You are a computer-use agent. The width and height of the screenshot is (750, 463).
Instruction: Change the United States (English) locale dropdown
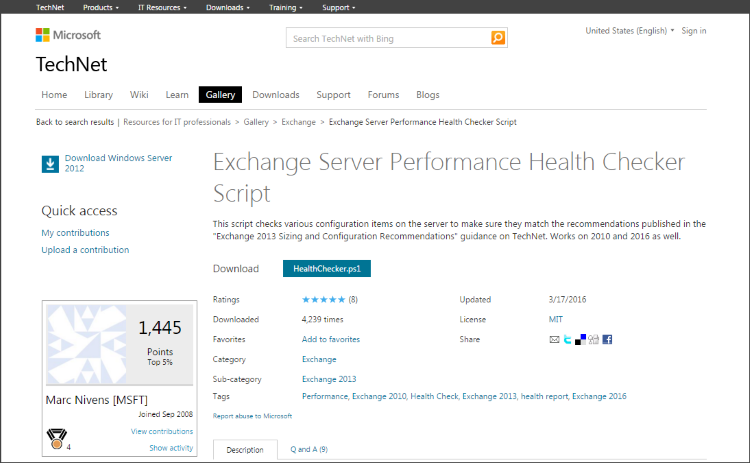(x=629, y=31)
